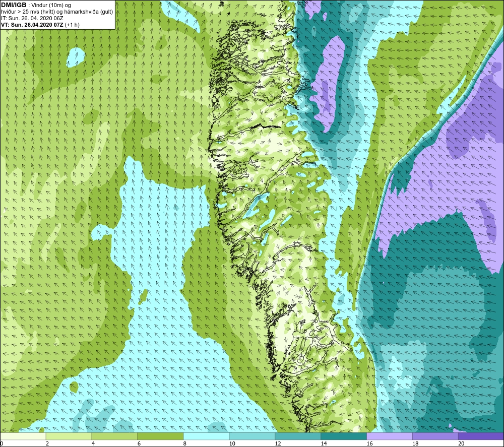Image resolution: width=504 pixels, height=447 pixels.
Task: Click the light teal 10–12 m/s legend swatch
Action: point(252,436)
